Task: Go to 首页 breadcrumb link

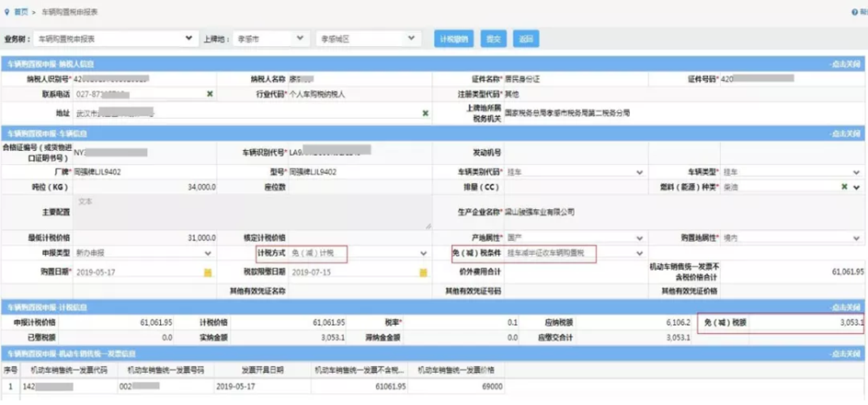Action: [20, 12]
